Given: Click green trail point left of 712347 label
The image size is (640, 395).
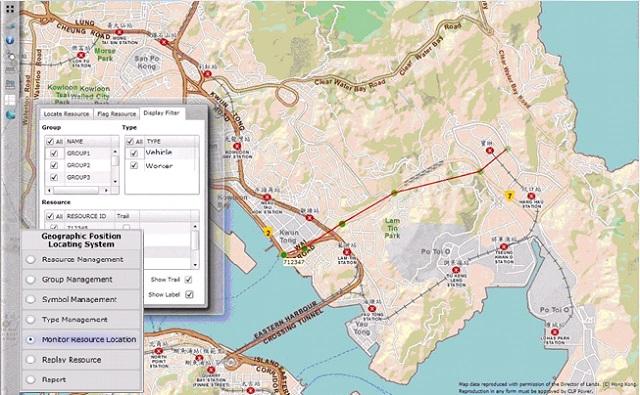Looking at the screenshot, I should (284, 255).
